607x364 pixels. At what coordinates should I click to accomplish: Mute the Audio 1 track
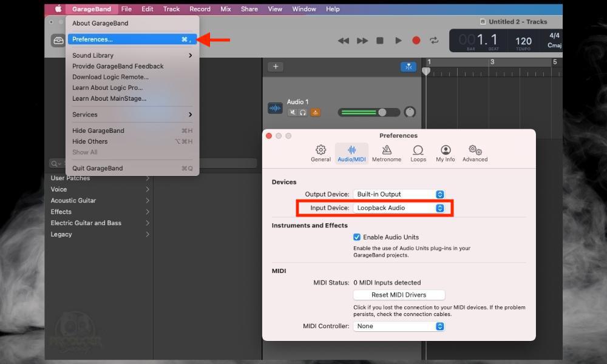coord(293,113)
